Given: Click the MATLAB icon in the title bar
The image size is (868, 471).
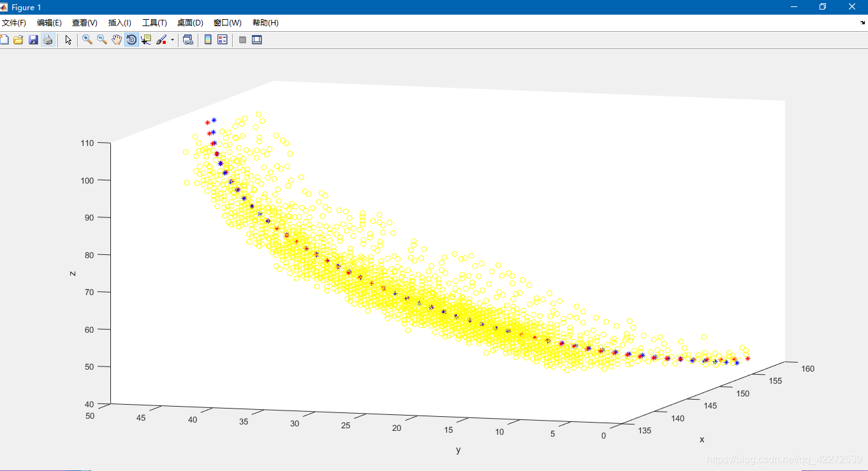Looking at the screenshot, I should (4, 7).
